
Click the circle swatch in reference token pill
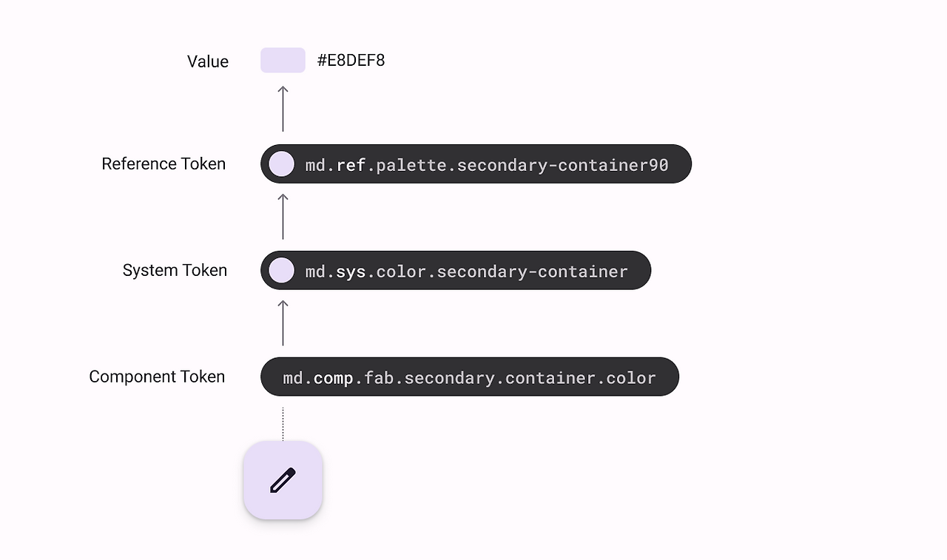click(x=282, y=164)
